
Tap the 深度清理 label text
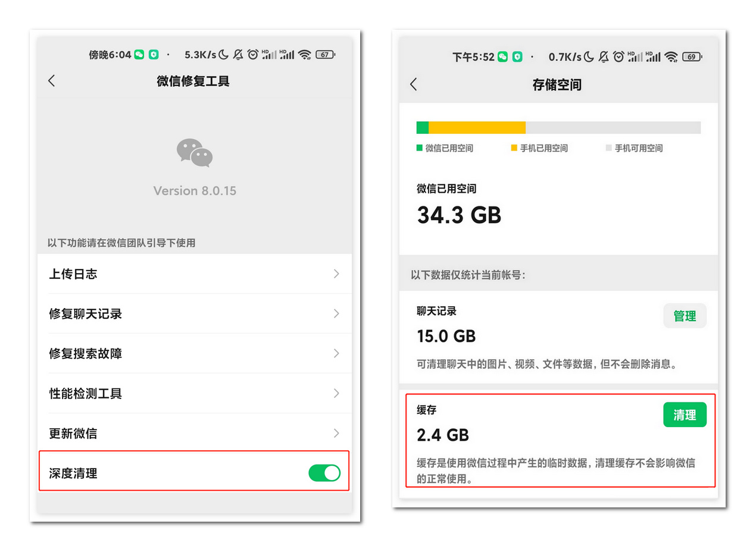(73, 473)
